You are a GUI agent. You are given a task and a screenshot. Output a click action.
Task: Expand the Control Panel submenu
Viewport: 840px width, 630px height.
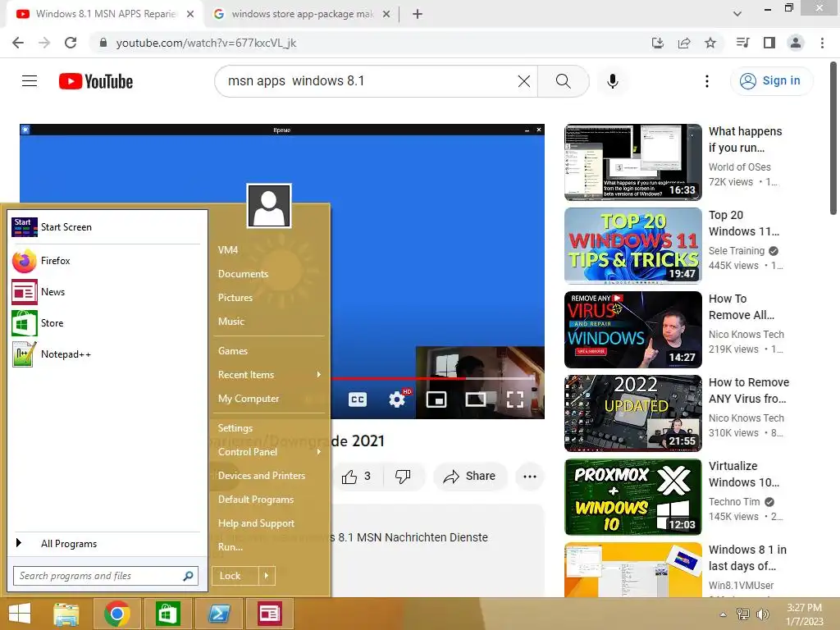[x=269, y=452]
